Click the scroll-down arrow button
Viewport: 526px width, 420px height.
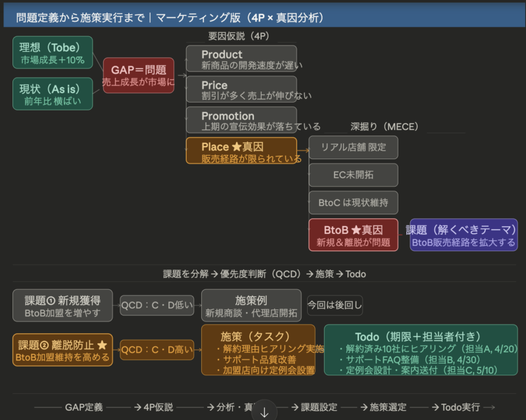pyautogui.click(x=264, y=411)
